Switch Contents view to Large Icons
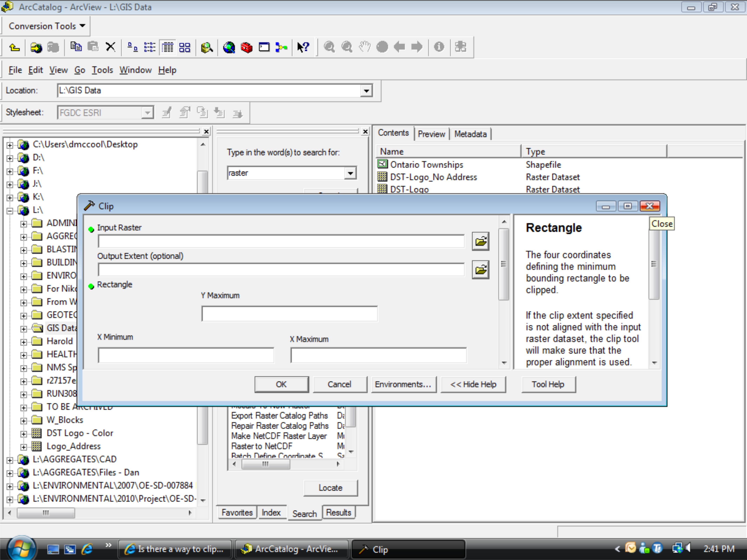The height and width of the screenshot is (560, 747). 132,47
